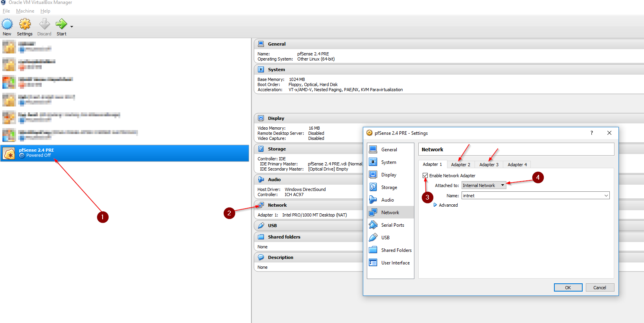644x323 pixels.
Task: Select Serial Ports category icon in Settings
Action: (373, 225)
